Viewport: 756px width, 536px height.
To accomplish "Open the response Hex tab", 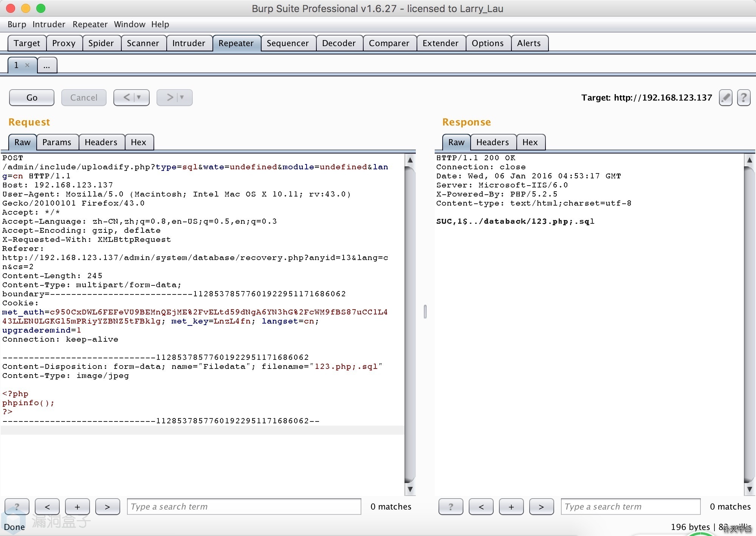I will pyautogui.click(x=530, y=142).
